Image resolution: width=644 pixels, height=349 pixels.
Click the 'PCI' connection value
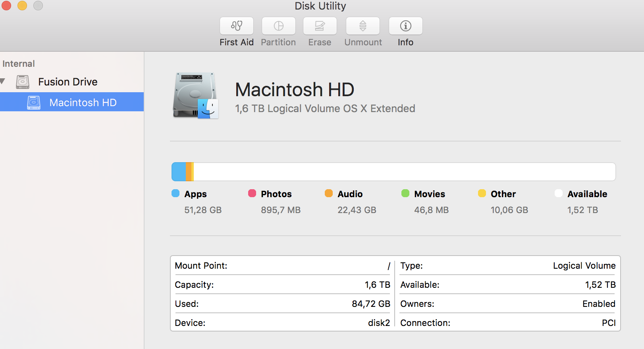(x=609, y=323)
